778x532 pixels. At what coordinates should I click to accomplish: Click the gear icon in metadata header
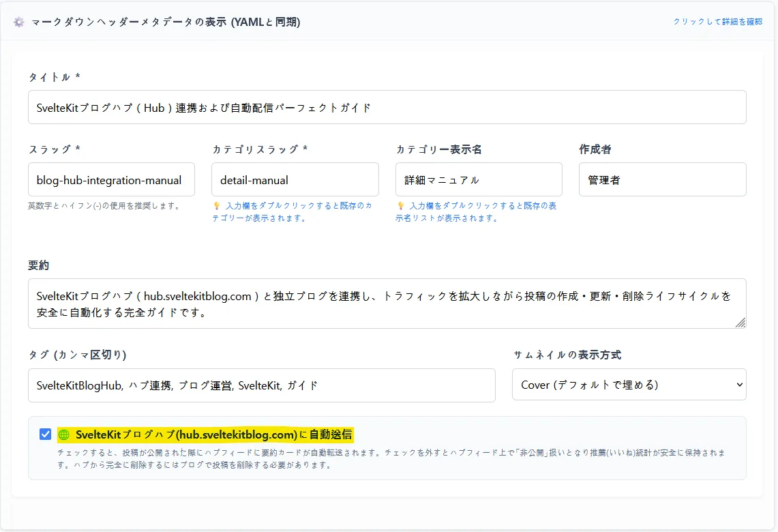(19, 22)
